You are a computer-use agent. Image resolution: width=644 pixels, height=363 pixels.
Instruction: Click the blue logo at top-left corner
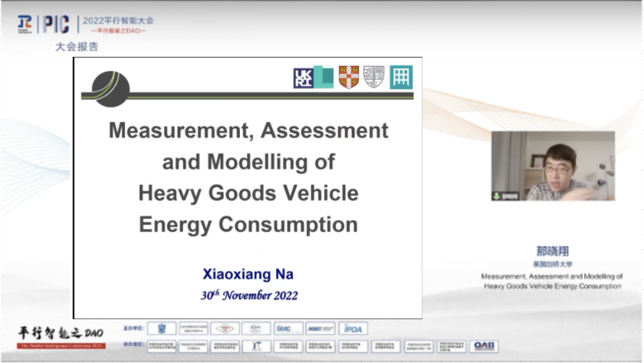25,24
